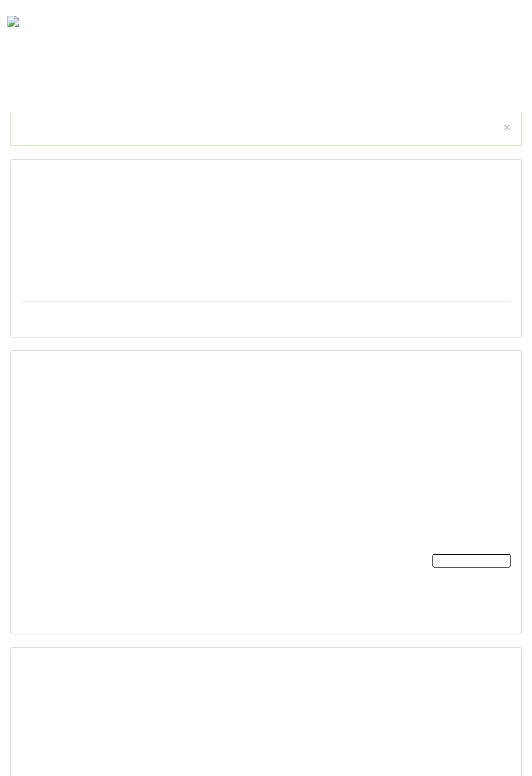Click the footer strip of first card
532x776 pixels.
click(266, 319)
